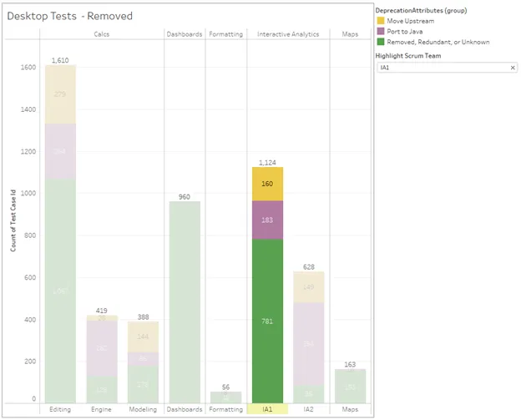This screenshot has height=420, width=521.
Task: Select the purple Port to Java swatch
Action: click(380, 30)
